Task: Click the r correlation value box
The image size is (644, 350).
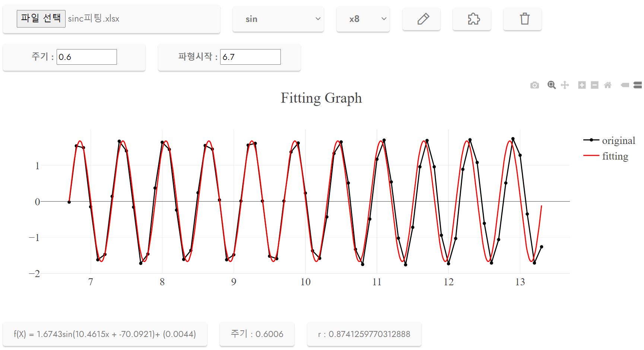Action: [364, 334]
